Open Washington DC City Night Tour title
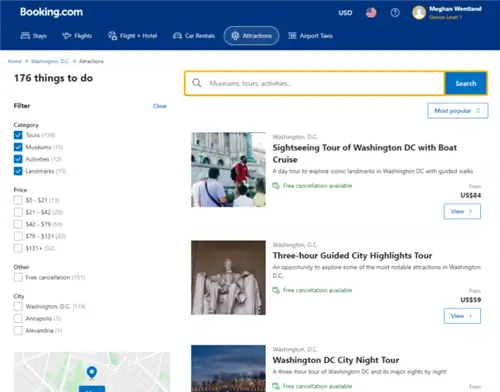 (336, 360)
